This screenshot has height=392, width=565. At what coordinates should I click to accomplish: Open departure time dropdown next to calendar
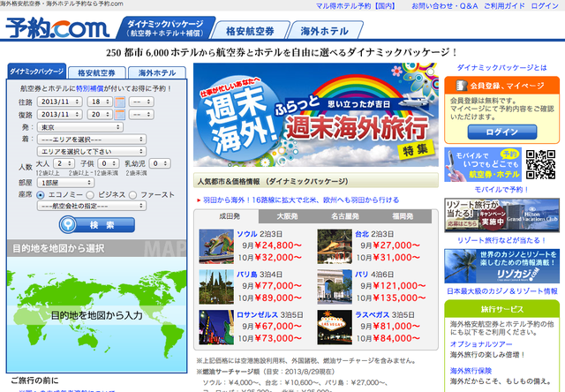tap(141, 102)
